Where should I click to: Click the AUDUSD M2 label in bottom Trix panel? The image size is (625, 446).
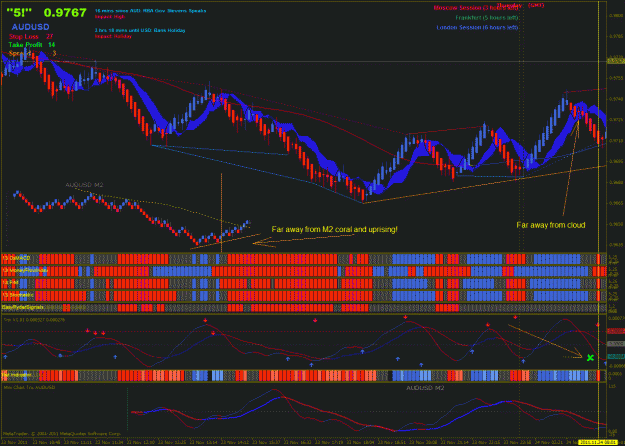(x=425, y=387)
